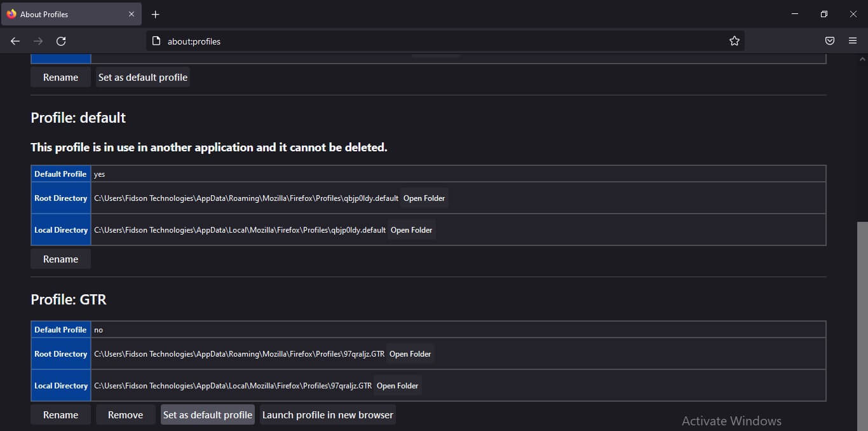Rename the GTR profile
The height and width of the screenshot is (431, 868).
pyautogui.click(x=60, y=414)
